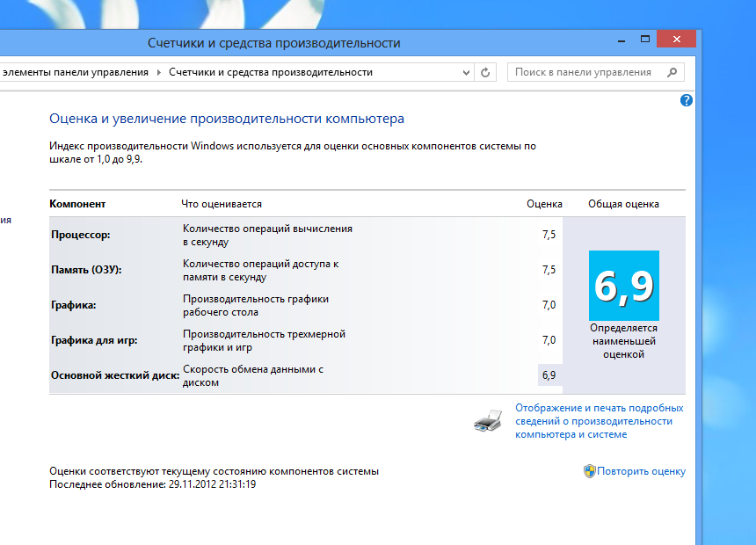Click the Что оценивается column header

pos(222,204)
